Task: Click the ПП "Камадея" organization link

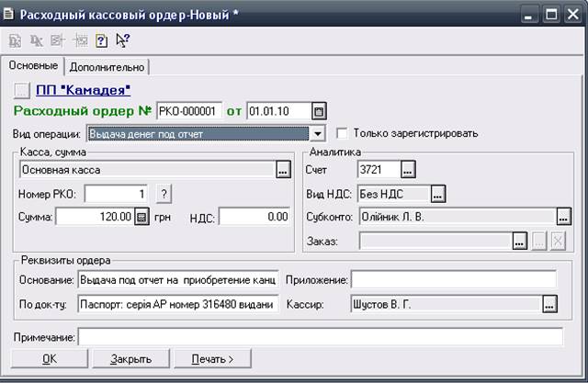Action: point(83,90)
